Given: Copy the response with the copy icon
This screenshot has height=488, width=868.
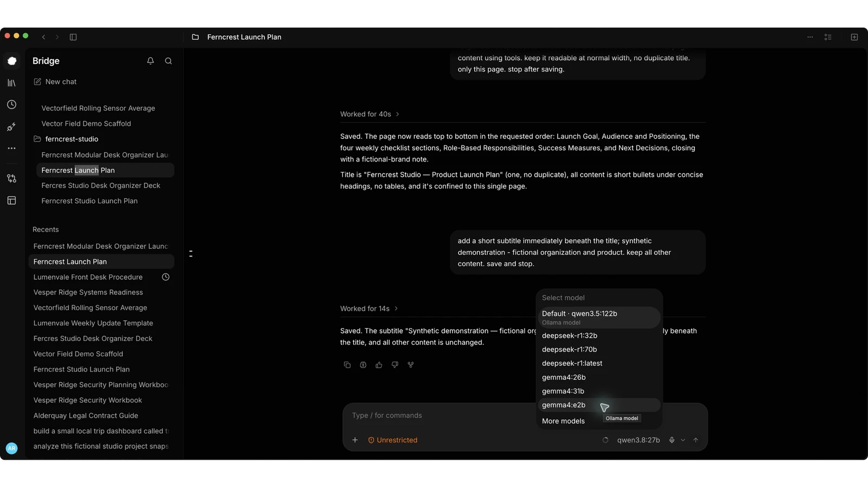Looking at the screenshot, I should click(x=347, y=365).
